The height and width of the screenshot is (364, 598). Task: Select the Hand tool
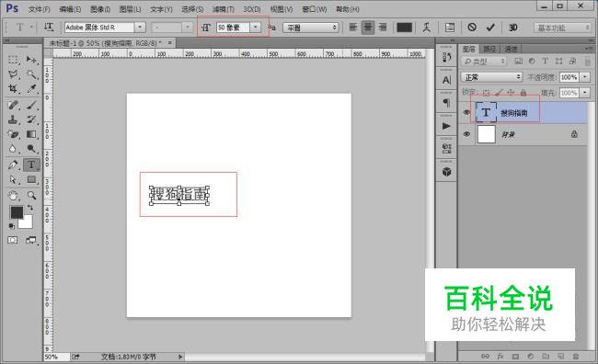13,196
